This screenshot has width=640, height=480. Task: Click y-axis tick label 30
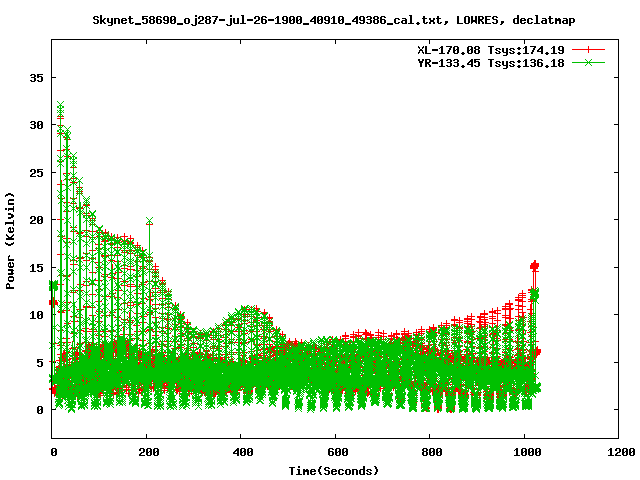(36, 125)
